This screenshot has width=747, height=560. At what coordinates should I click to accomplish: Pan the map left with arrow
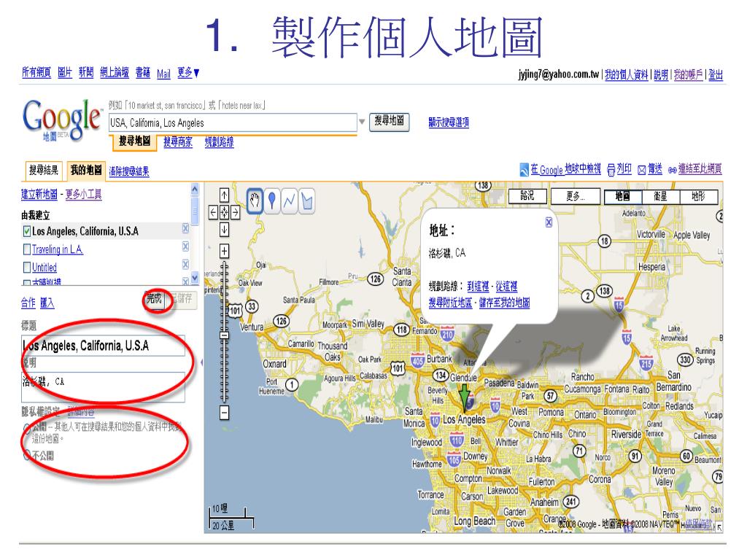pos(214,212)
